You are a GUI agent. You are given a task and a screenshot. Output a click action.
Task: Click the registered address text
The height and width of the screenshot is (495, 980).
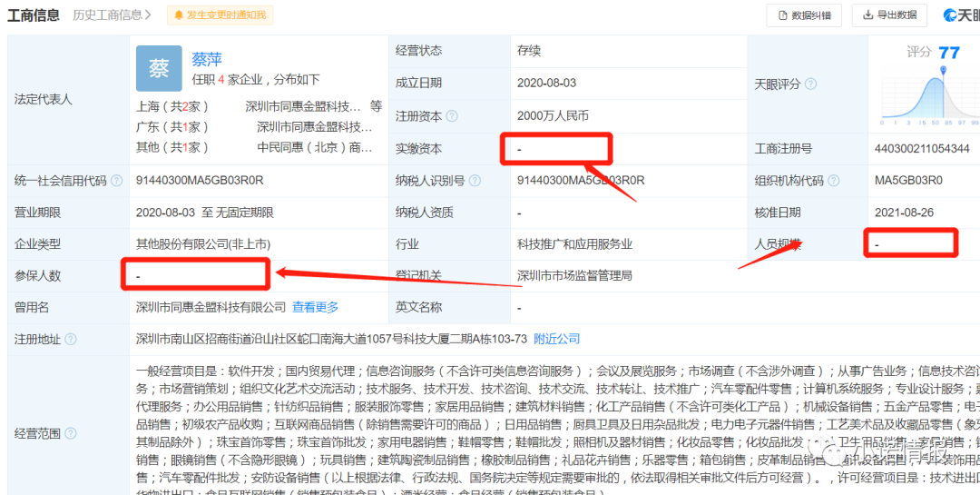click(x=331, y=339)
